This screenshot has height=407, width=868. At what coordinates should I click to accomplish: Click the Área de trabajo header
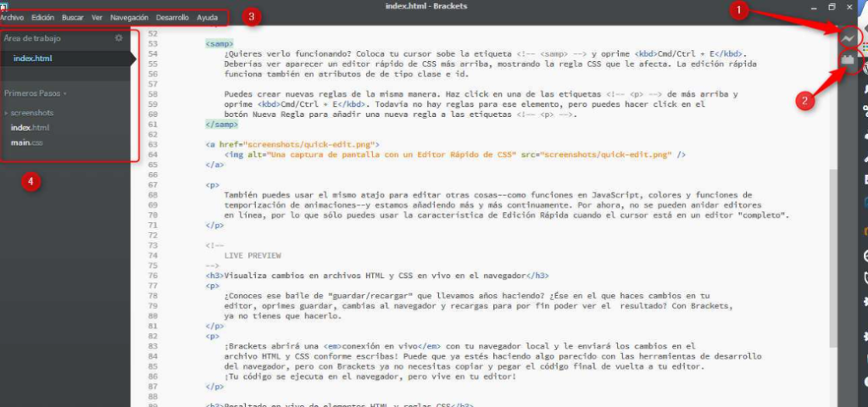point(32,38)
